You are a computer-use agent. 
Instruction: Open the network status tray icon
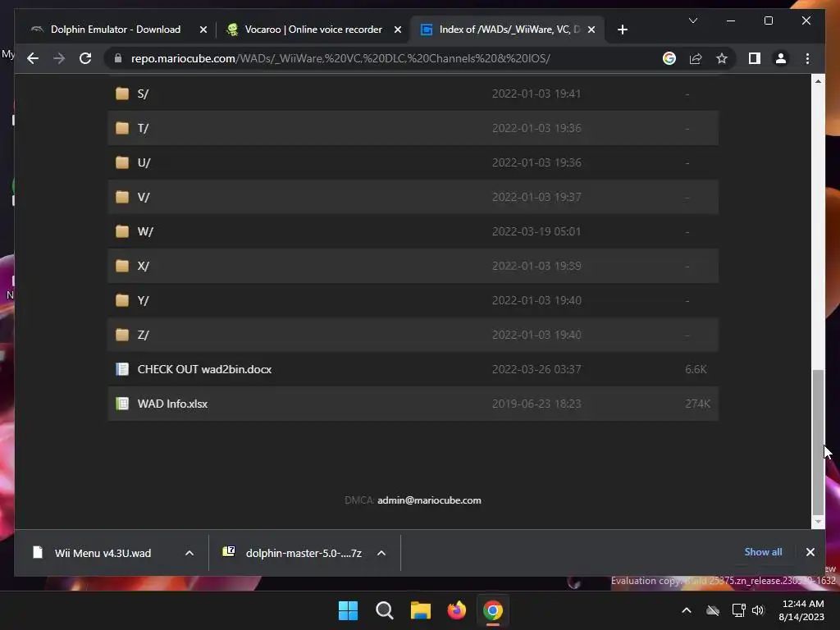click(x=739, y=610)
